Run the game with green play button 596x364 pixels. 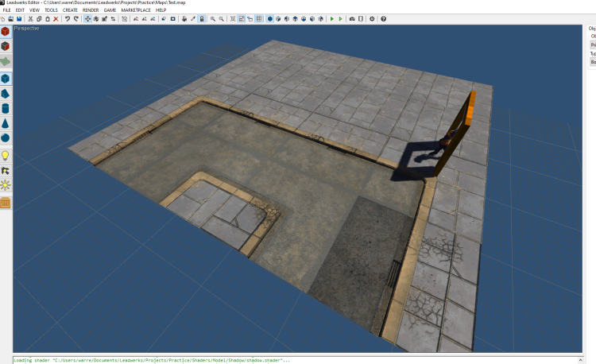(331, 18)
